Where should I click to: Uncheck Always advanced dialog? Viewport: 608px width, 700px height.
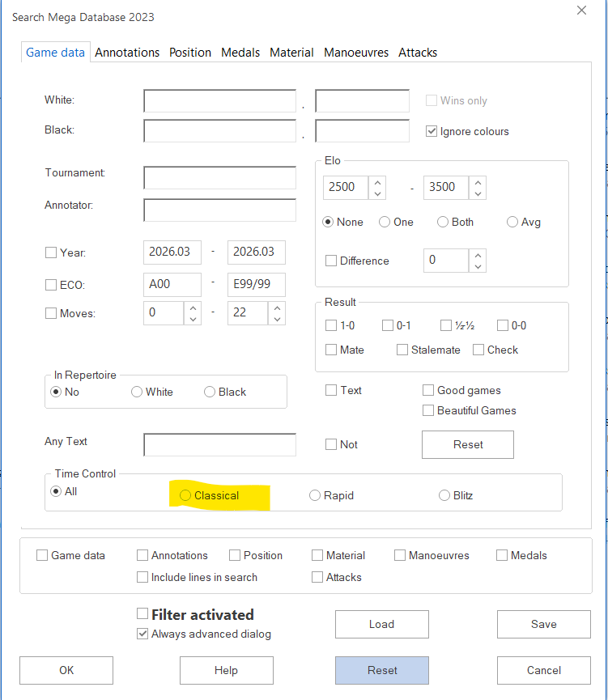142,634
